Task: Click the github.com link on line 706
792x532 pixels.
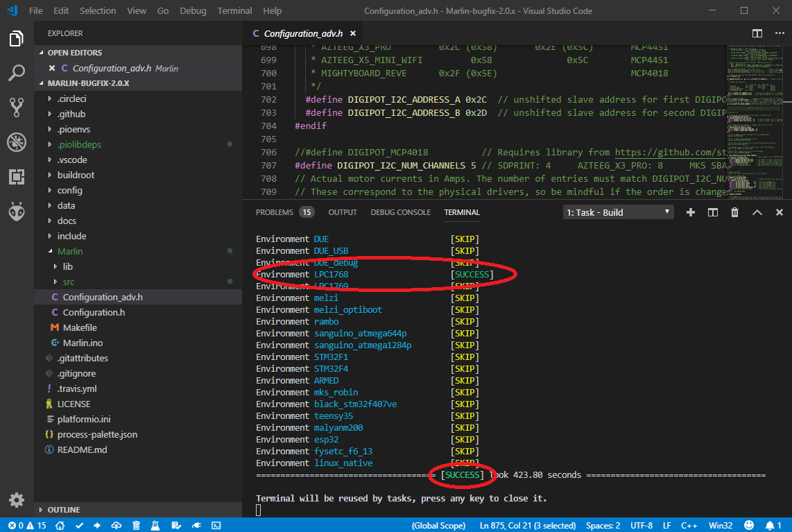Action: 670,153
